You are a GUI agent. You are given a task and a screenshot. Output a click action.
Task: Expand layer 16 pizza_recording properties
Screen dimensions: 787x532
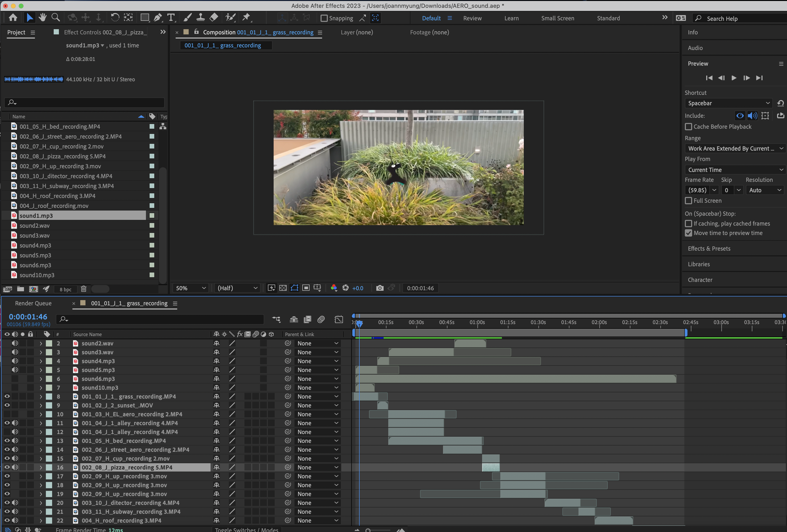pyautogui.click(x=41, y=467)
